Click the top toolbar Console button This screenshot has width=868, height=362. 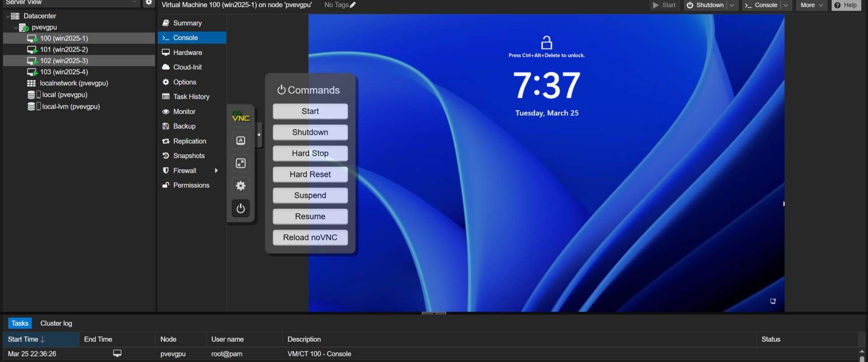coord(761,5)
